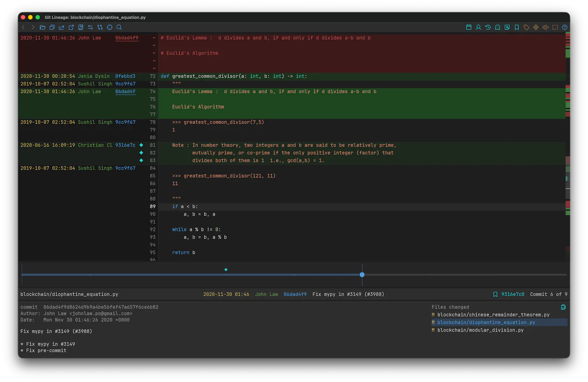Click commit hash 06dad4f9 in red row
This screenshot has height=382, width=588.
click(x=127, y=38)
